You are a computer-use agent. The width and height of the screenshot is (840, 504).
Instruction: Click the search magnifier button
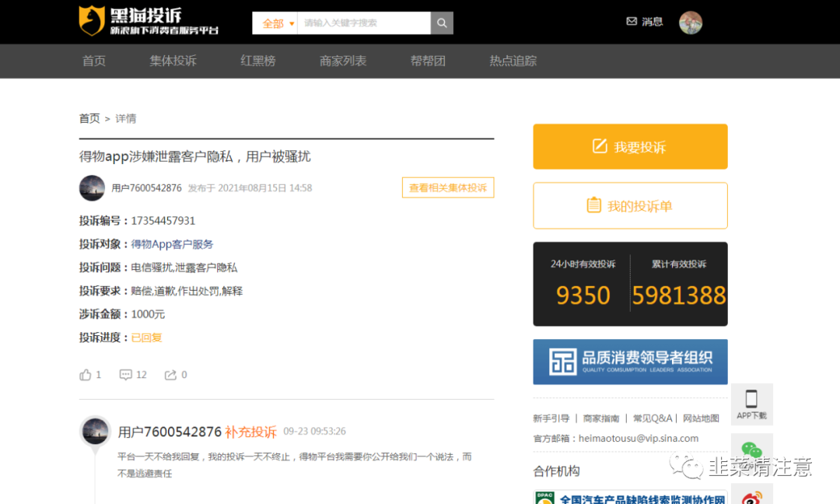[x=442, y=23]
